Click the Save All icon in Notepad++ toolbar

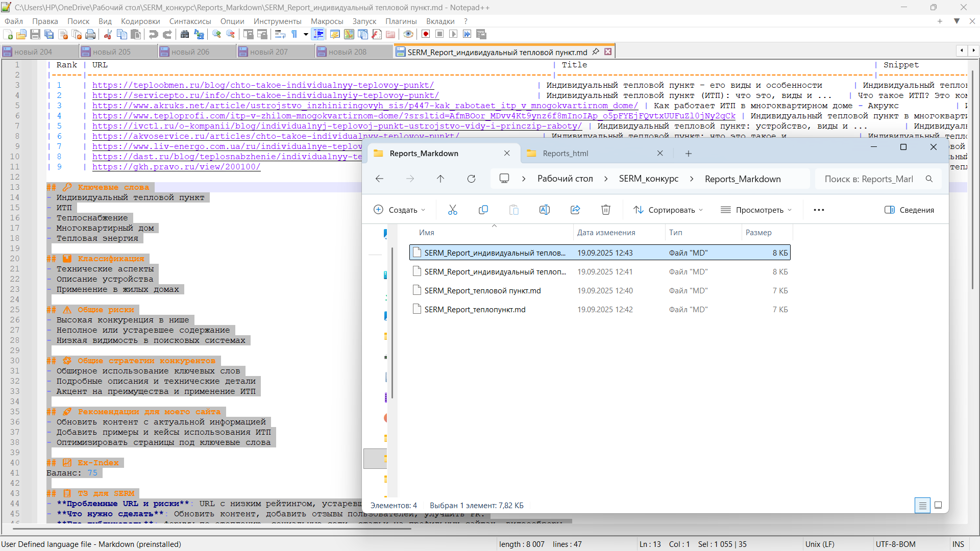[x=49, y=34]
